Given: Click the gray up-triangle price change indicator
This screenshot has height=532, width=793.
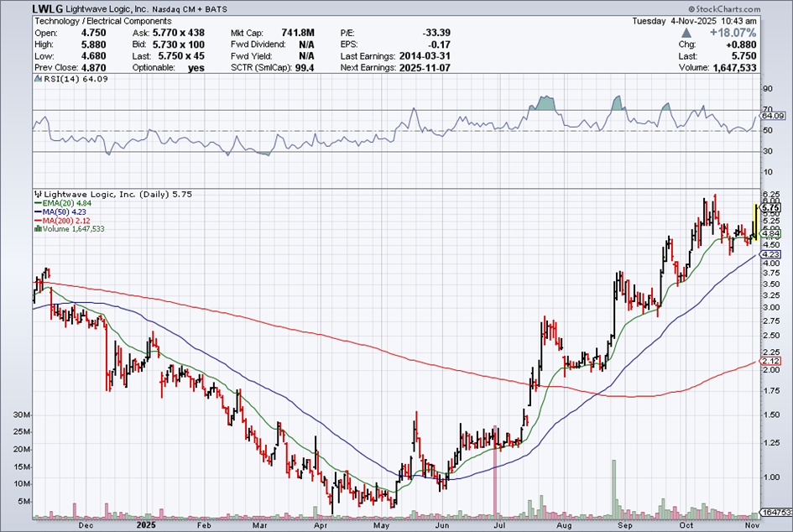Looking at the screenshot, I should pyautogui.click(x=686, y=33).
